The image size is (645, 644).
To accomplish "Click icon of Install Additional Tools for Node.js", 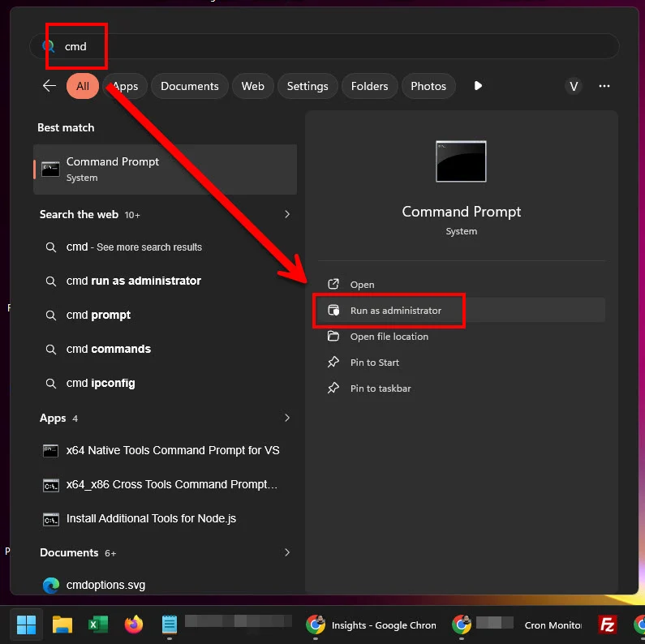I will (x=50, y=520).
